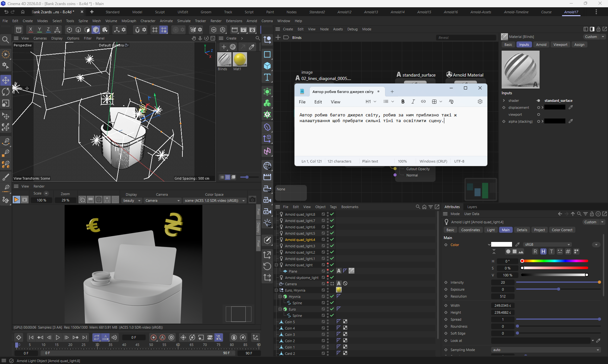Open the MoGraph menu

(x=129, y=21)
